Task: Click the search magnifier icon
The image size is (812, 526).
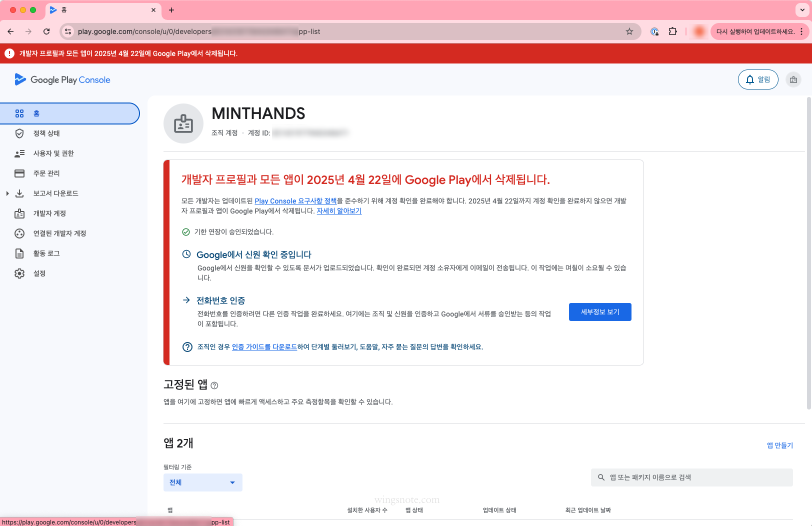Action: [x=601, y=477]
